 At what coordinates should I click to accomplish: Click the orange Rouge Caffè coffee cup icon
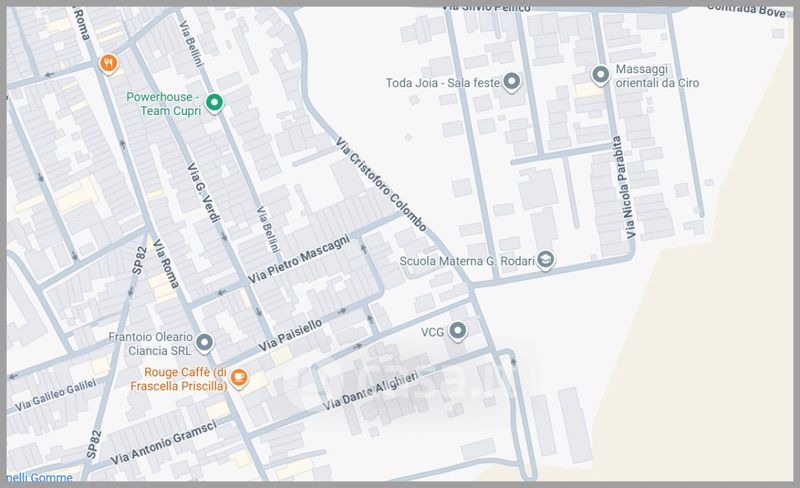(x=239, y=377)
